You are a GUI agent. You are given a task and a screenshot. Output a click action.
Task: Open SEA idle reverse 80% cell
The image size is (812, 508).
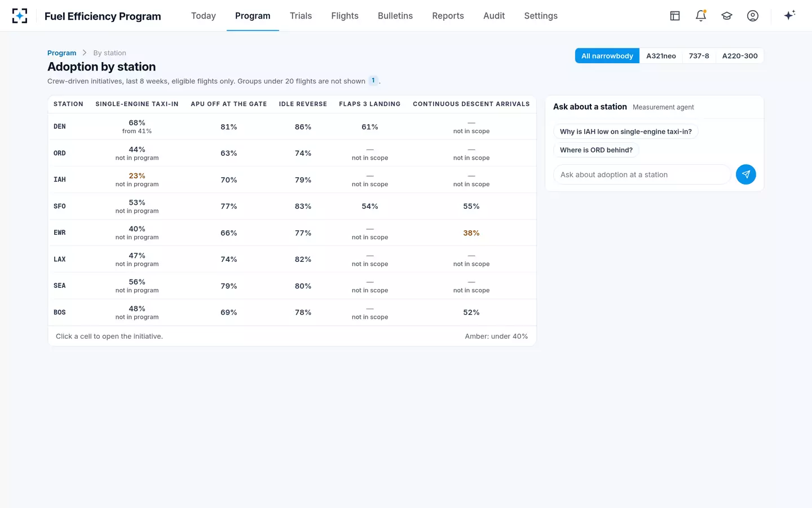click(303, 286)
